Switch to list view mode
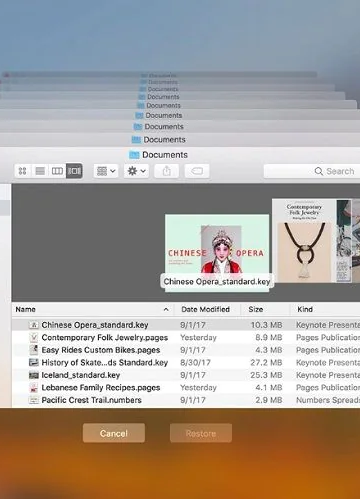This screenshot has height=499, width=360. tap(40, 171)
